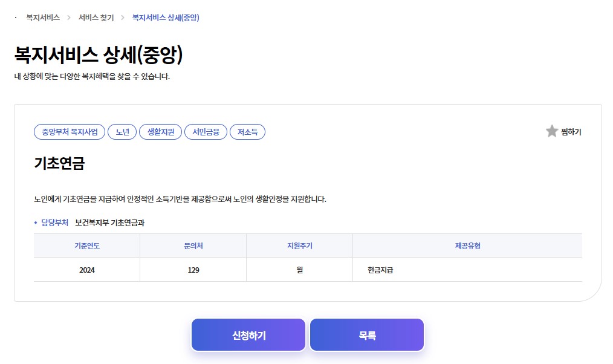
Task: Click the bullet icon next to 담당부처
Action: pyautogui.click(x=36, y=222)
